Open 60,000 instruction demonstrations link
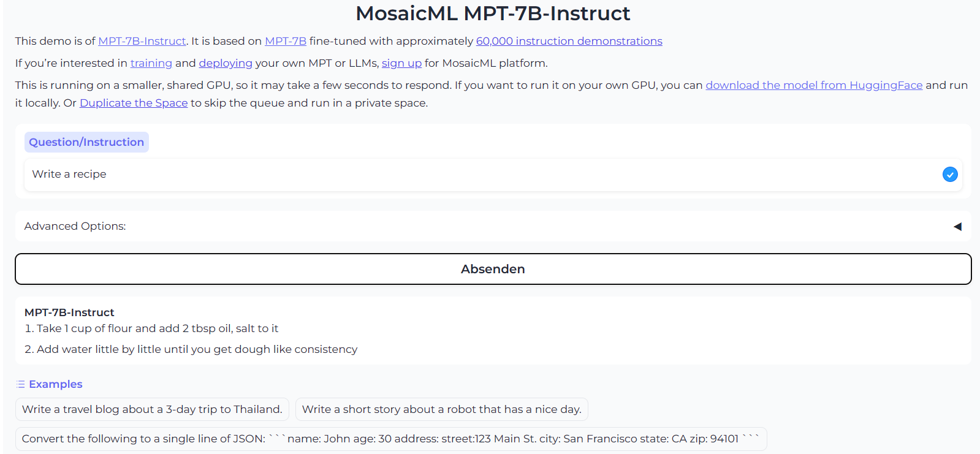 point(569,41)
